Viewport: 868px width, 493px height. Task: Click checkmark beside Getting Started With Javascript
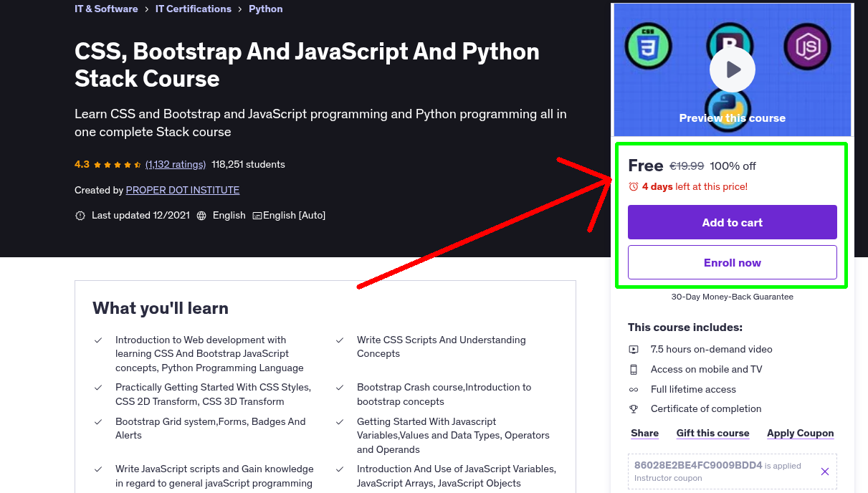click(x=340, y=422)
